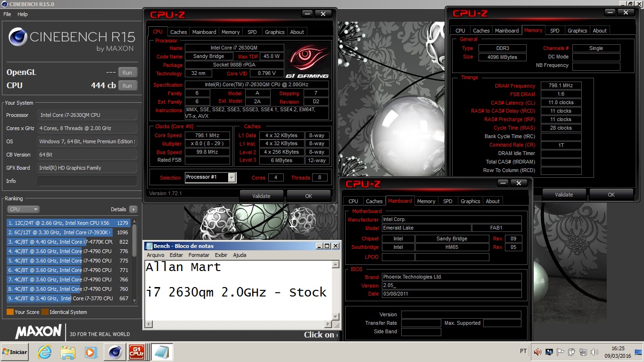Switch to G1 CPU-Z taskbar icon
644x362 pixels.
tap(136, 352)
